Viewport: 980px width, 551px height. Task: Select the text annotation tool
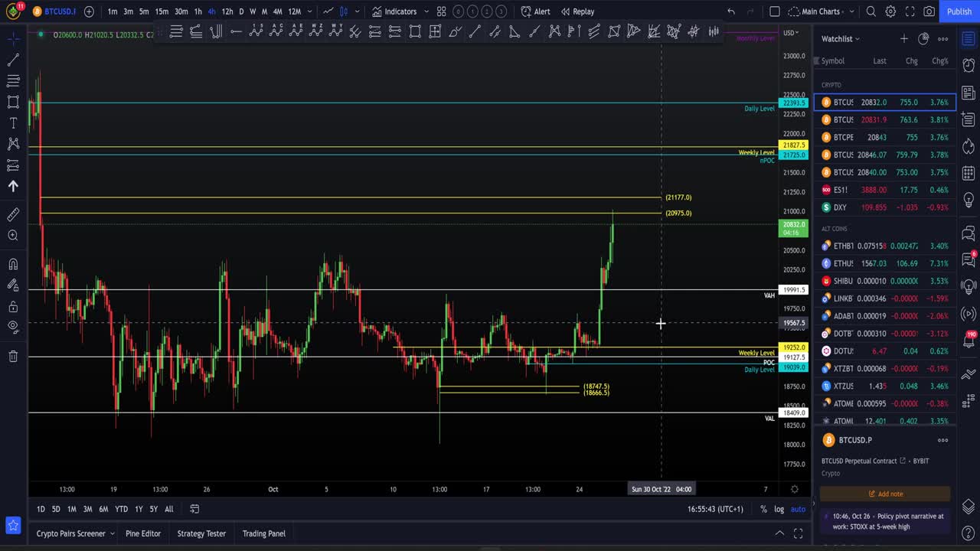click(x=13, y=122)
